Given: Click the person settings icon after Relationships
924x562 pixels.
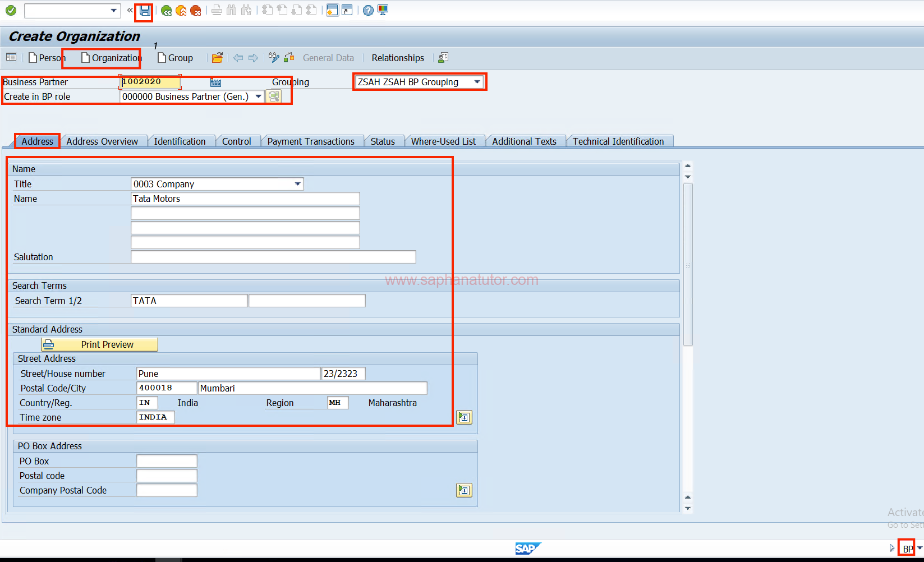Looking at the screenshot, I should (443, 57).
